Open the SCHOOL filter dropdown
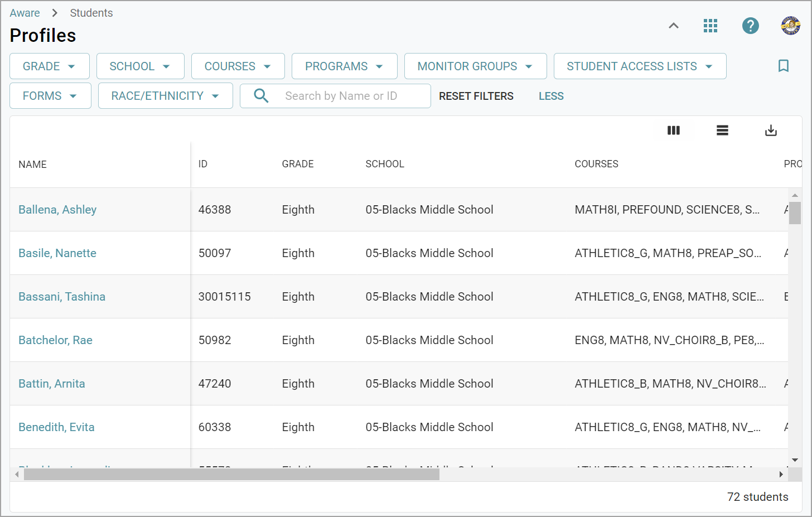 pos(140,66)
